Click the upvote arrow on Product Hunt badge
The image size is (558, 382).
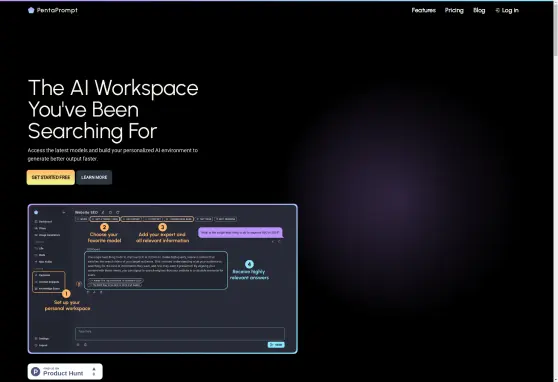pos(94,370)
